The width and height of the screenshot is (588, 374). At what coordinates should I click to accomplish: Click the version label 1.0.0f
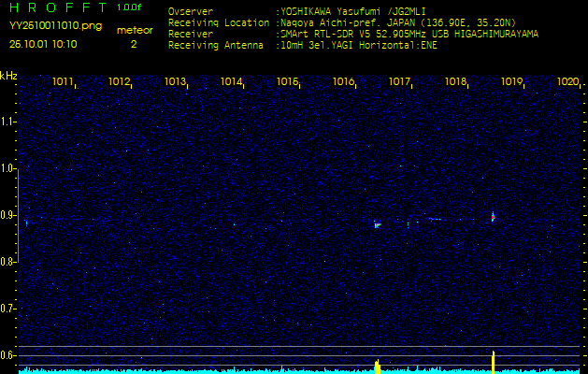(x=130, y=7)
